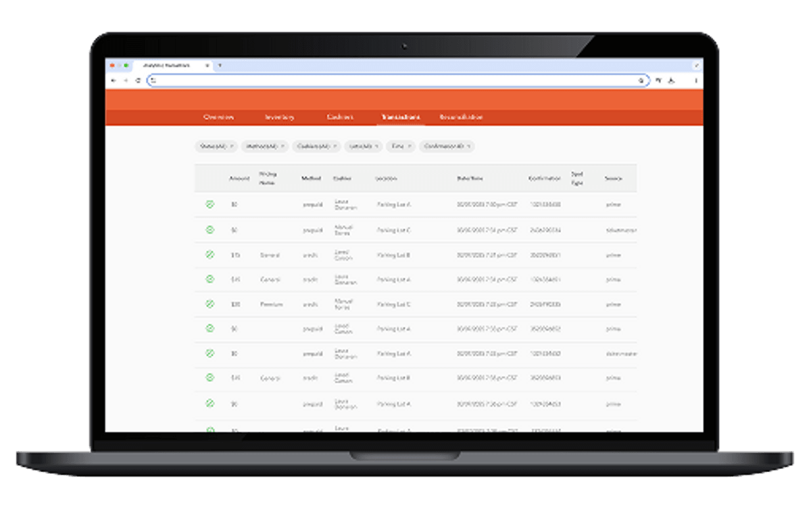Click the green status icon in the first transaction row
Viewport: 811px width, 532px height.
tap(210, 204)
